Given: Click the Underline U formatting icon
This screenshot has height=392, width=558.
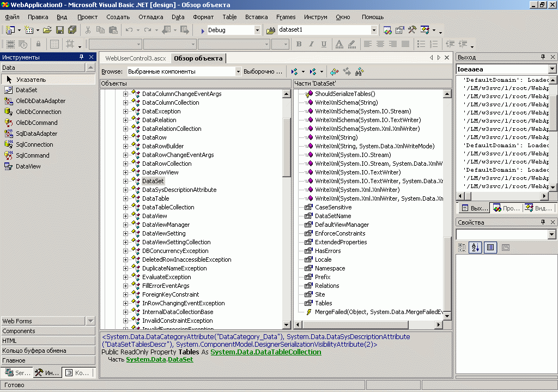Looking at the screenshot, I should pyautogui.click(x=324, y=44).
